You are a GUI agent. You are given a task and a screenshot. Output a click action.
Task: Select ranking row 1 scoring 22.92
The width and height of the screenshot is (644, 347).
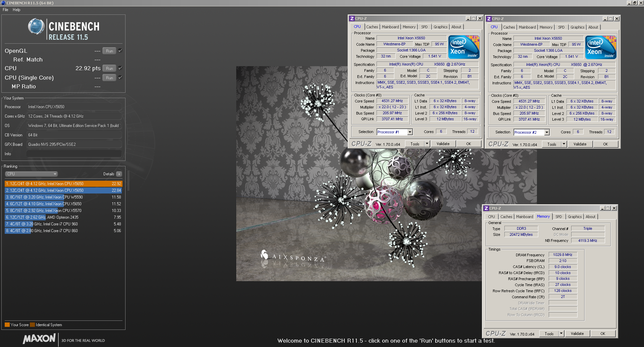[x=63, y=184]
